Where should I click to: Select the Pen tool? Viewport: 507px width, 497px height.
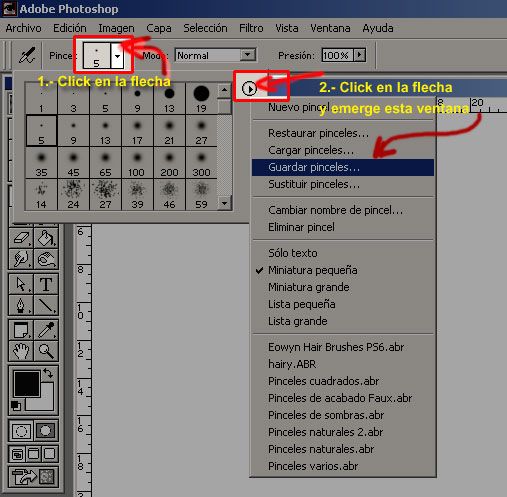pos(21,305)
